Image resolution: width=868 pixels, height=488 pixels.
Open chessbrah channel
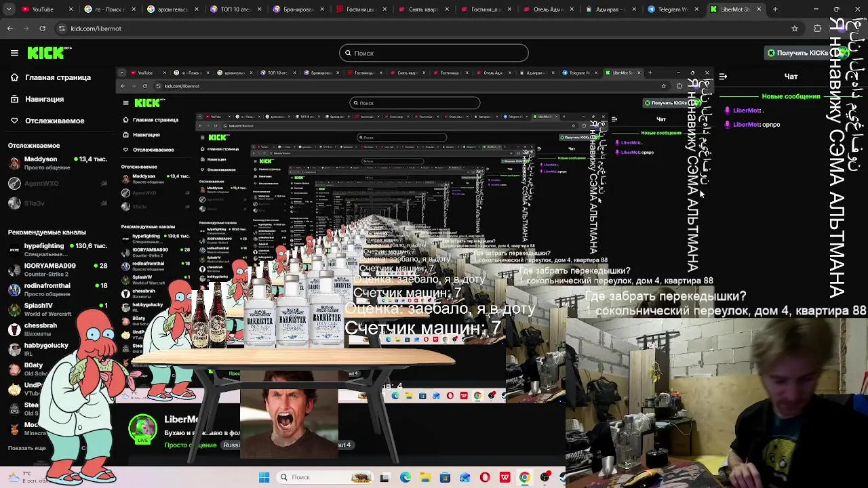click(x=41, y=329)
